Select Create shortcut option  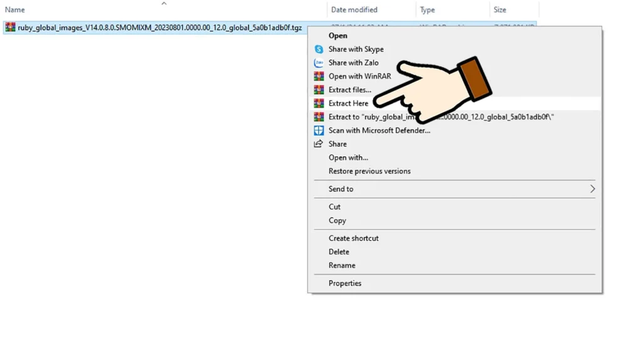354,238
